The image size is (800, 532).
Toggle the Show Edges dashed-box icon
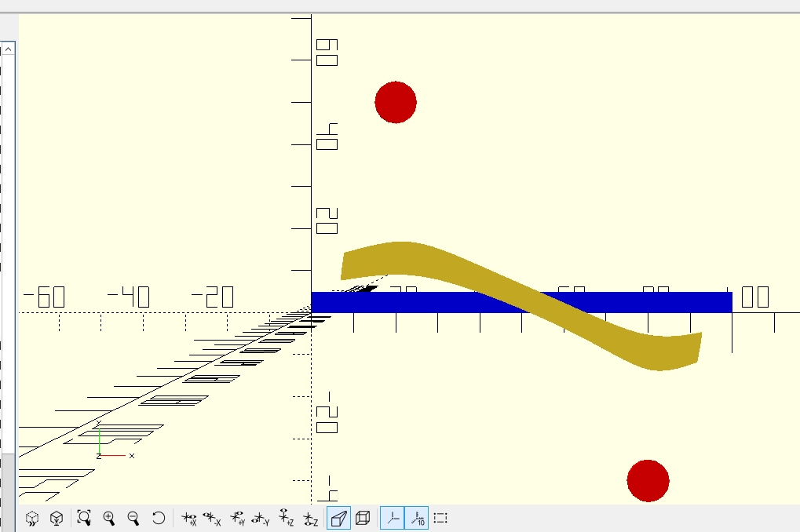tap(440, 518)
